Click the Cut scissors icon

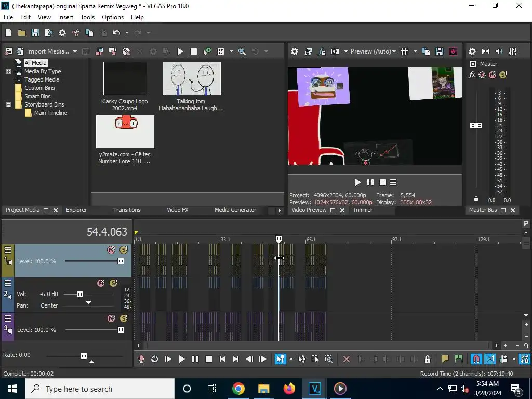(x=76, y=33)
